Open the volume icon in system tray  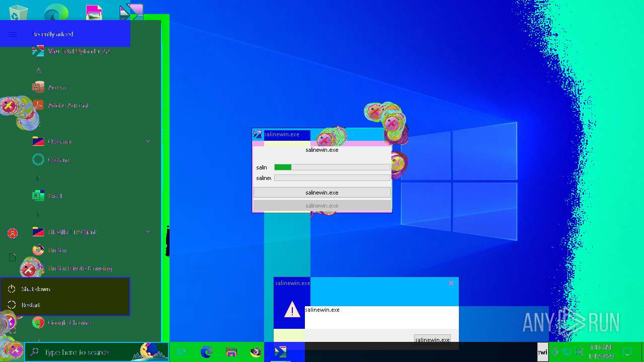pyautogui.click(x=579, y=352)
